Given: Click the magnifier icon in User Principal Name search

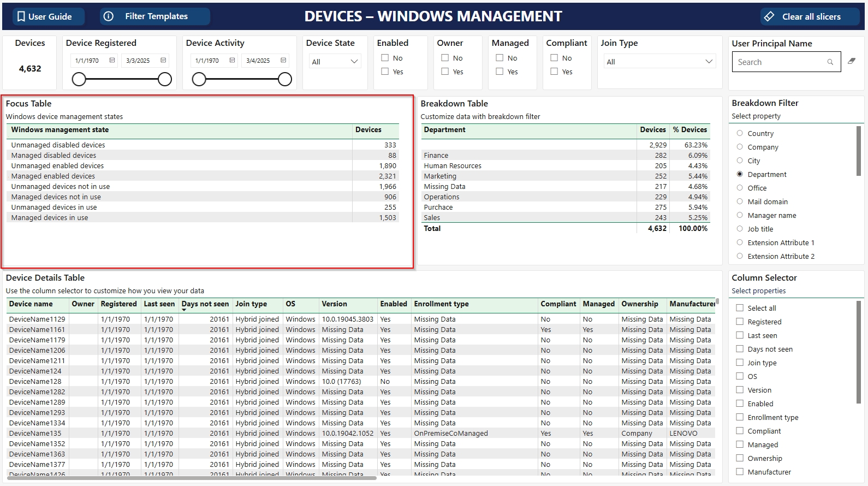Looking at the screenshot, I should 830,62.
